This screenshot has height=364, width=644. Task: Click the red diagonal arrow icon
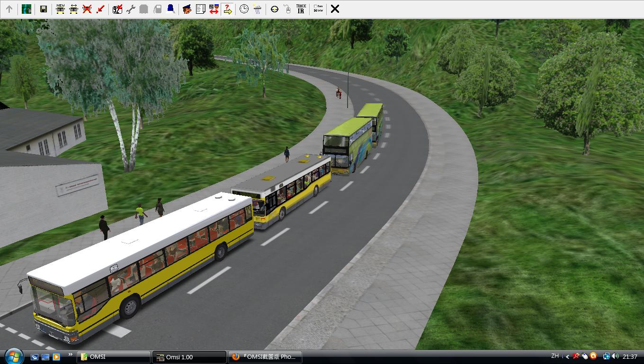[100, 9]
